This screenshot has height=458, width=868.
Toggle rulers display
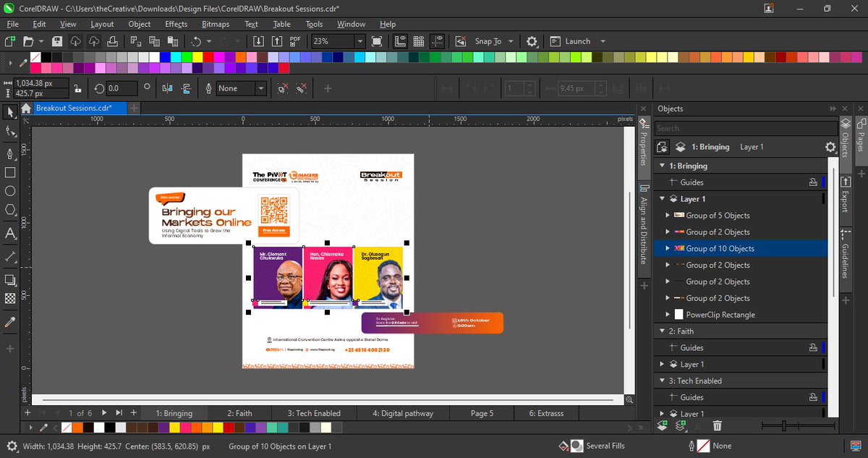(x=401, y=41)
